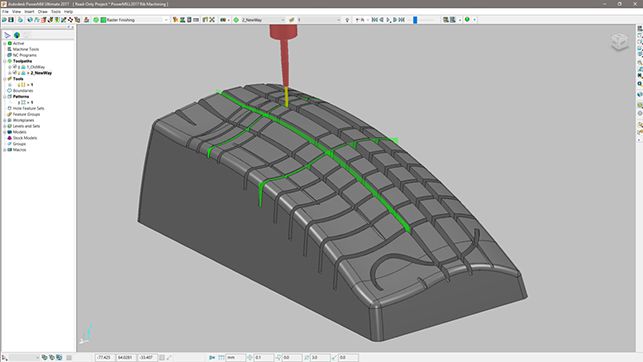This screenshot has width=643, height=362.
Task: Open the 2_NewWay active toolpath dropdown
Action: [x=283, y=20]
